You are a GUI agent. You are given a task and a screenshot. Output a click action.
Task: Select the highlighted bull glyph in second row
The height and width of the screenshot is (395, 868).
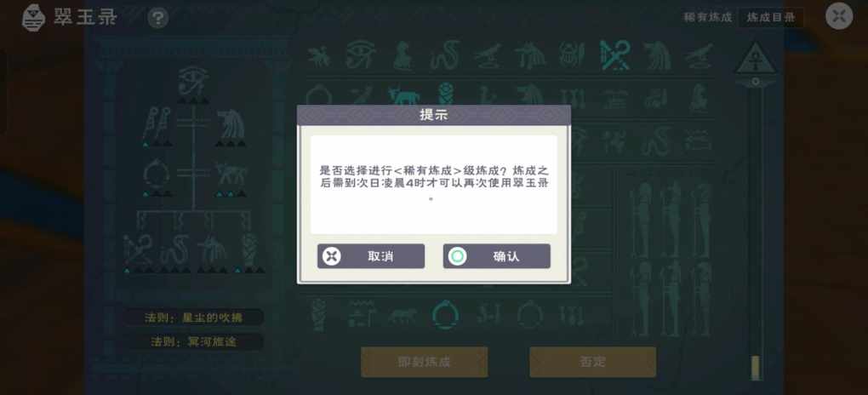coord(403,95)
